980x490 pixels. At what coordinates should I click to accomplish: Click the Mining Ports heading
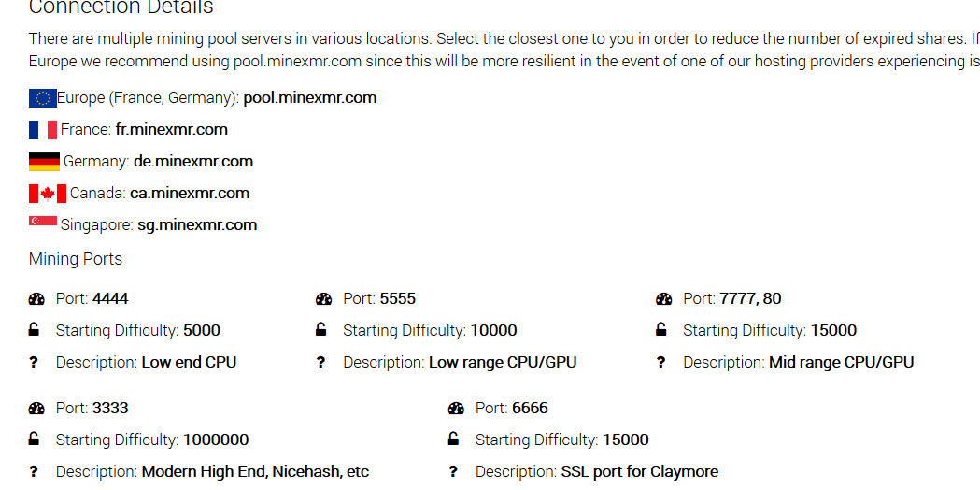[76, 259]
